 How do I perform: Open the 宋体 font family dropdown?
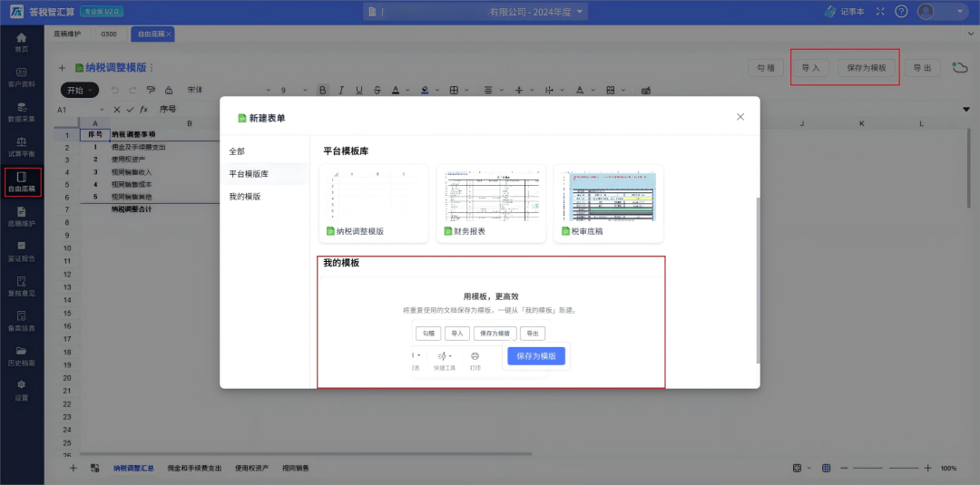(x=230, y=90)
